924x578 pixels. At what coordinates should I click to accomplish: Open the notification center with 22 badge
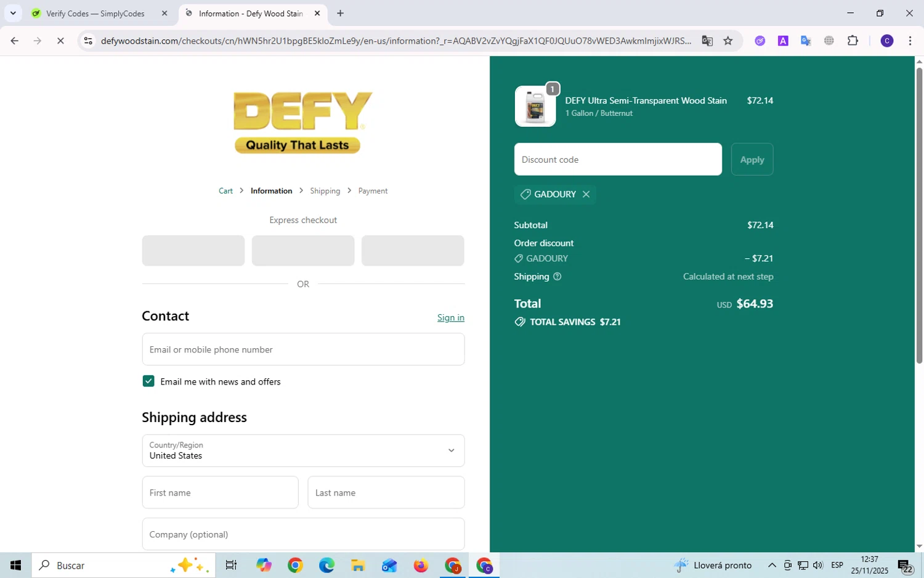(905, 566)
